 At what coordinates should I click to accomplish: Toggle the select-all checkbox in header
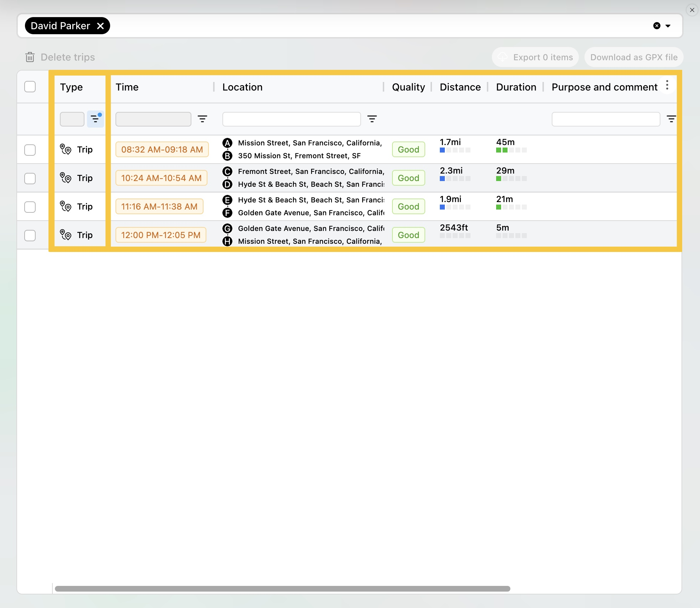(x=30, y=87)
